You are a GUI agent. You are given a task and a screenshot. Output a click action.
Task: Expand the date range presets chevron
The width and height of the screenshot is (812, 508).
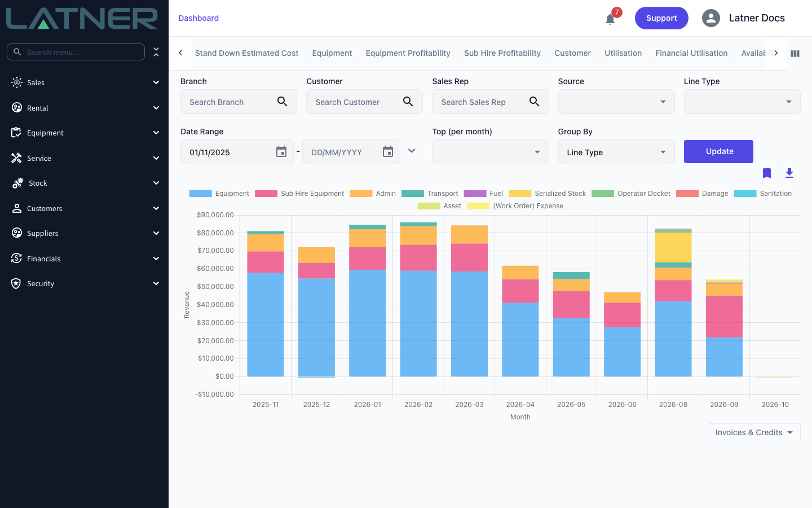point(412,151)
